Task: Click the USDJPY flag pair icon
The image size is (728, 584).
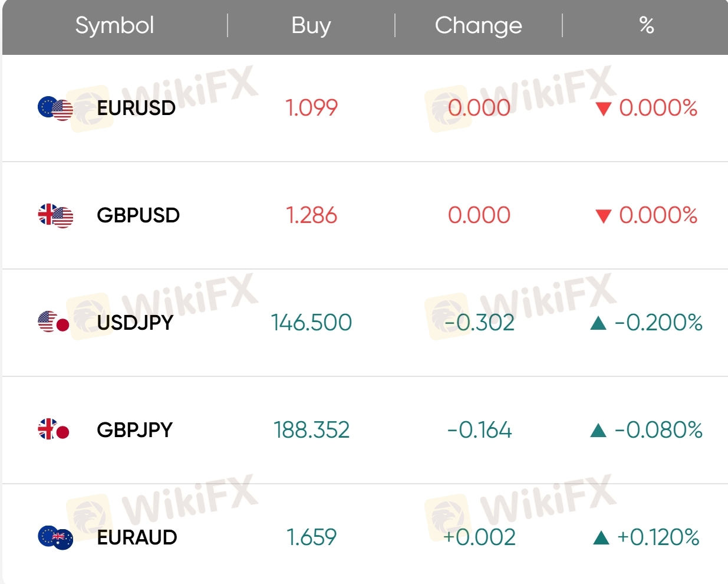Action: coord(54,322)
